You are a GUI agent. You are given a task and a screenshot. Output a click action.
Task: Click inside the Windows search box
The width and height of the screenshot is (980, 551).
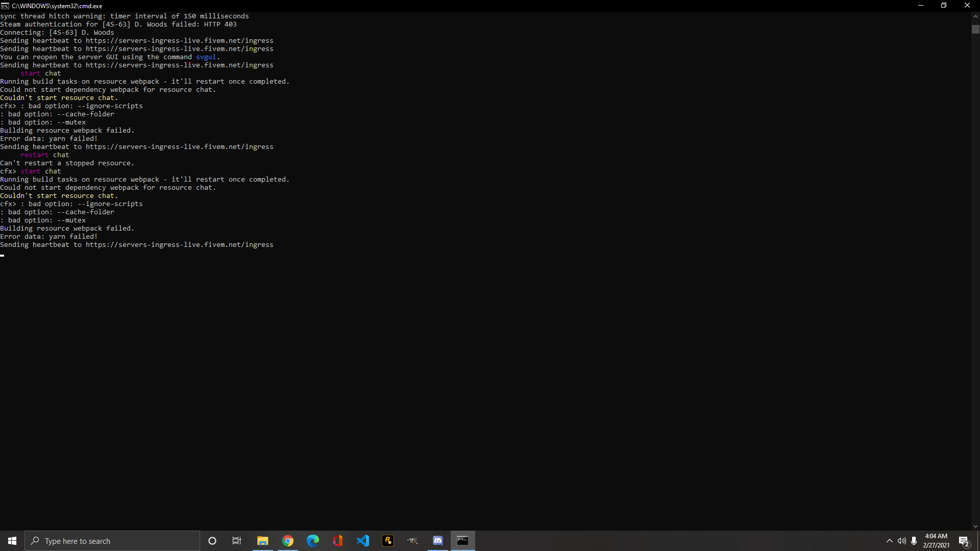112,541
